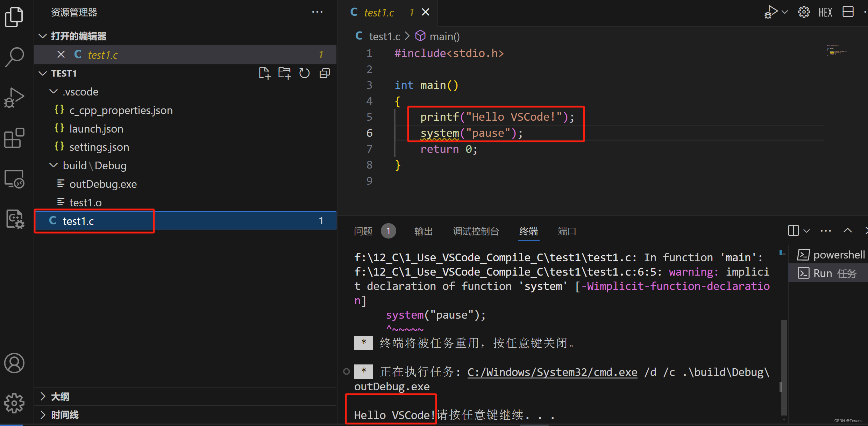Open the Search view in activity bar
Image resolution: width=868 pixels, height=426 pixels.
point(14,57)
